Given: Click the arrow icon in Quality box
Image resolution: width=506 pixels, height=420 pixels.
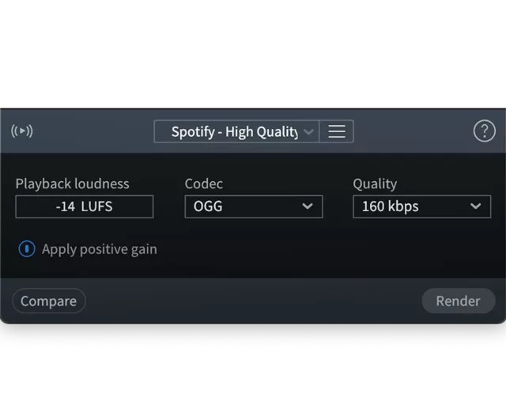Looking at the screenshot, I should (475, 206).
